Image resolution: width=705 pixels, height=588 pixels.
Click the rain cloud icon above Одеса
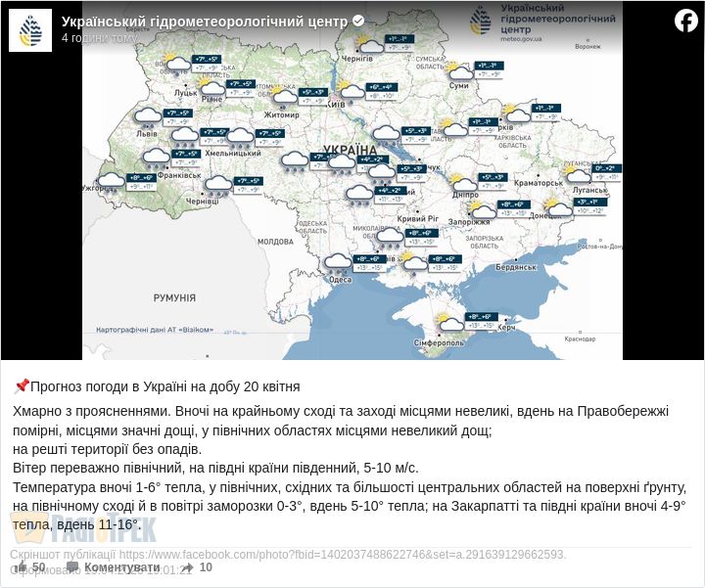(x=338, y=262)
